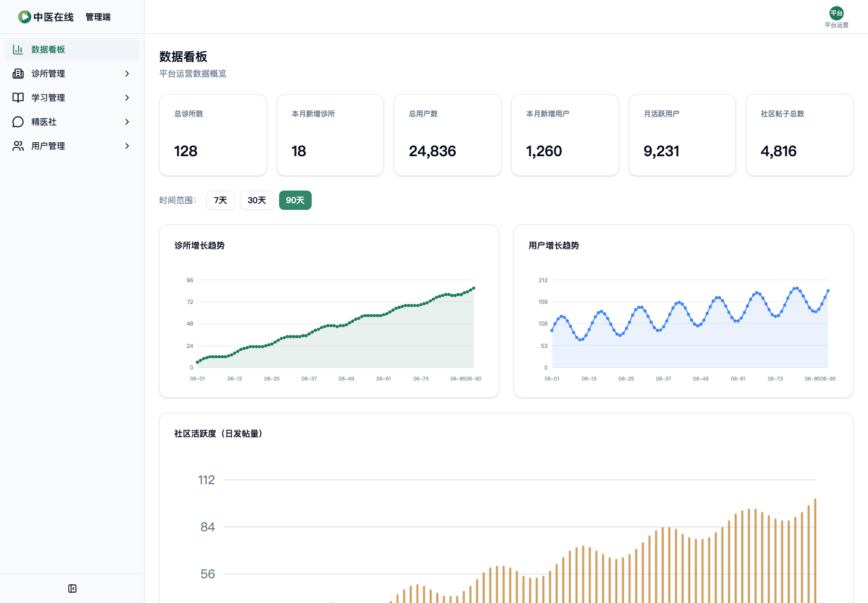Click axis value 56 in 社区活跃度 chart
Screen dimensions: 868x603
pyautogui.click(x=207, y=574)
